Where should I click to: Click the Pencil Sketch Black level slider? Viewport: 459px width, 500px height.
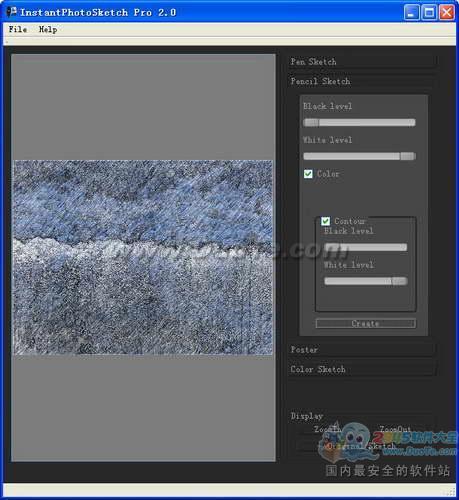point(359,123)
